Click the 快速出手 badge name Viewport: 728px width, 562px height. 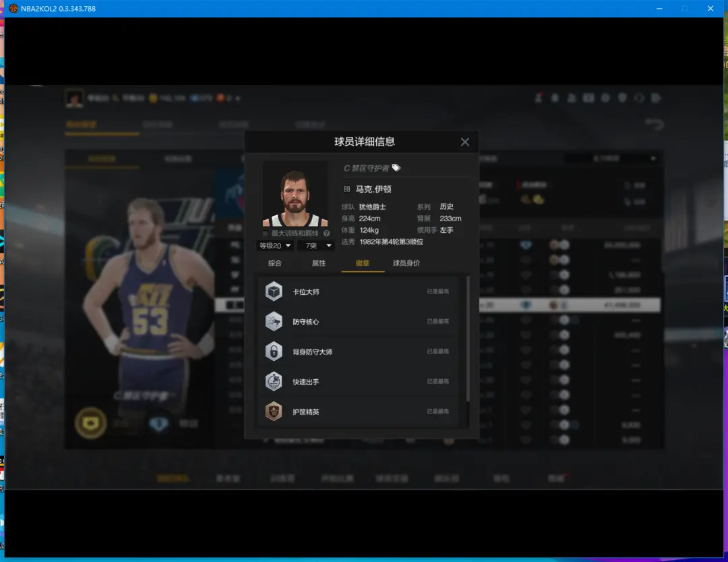[x=305, y=382]
